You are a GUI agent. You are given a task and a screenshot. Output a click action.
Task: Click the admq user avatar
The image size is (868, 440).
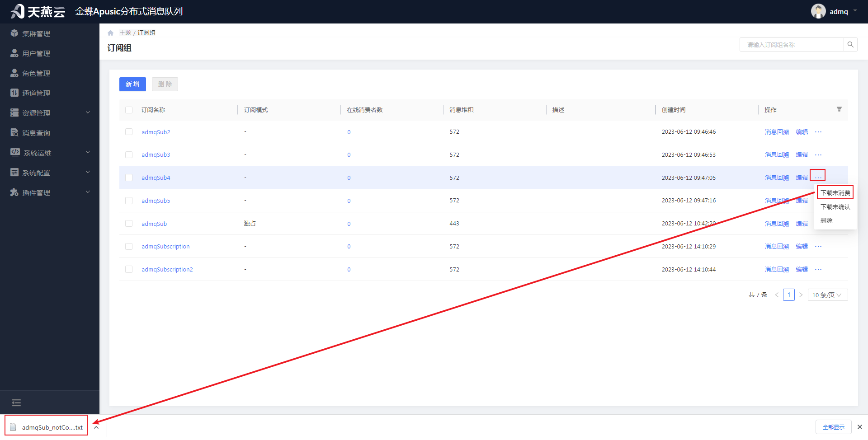(818, 11)
